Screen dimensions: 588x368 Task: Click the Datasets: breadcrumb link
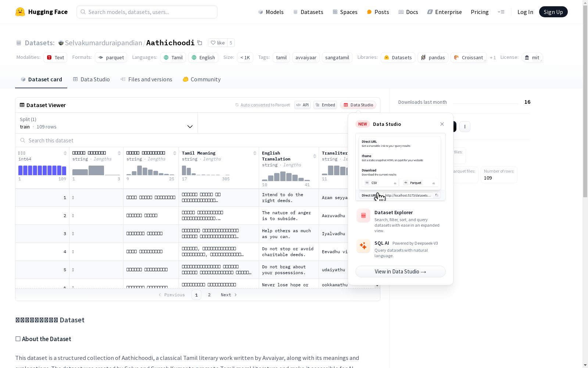click(x=39, y=43)
